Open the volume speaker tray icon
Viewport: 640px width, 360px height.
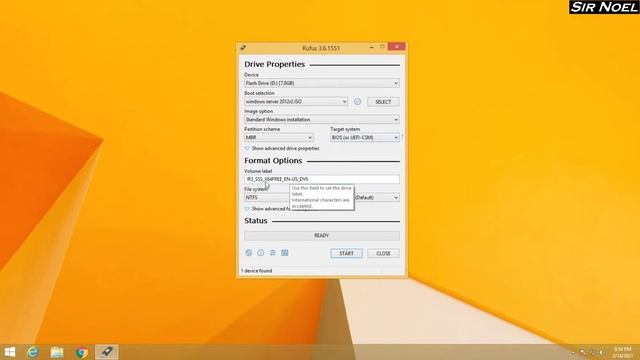click(x=602, y=352)
